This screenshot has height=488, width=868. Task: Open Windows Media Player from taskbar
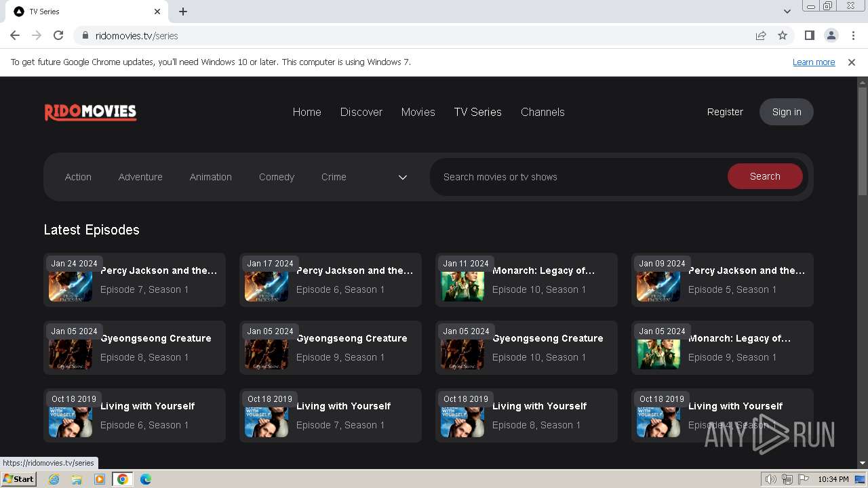pos(100,479)
